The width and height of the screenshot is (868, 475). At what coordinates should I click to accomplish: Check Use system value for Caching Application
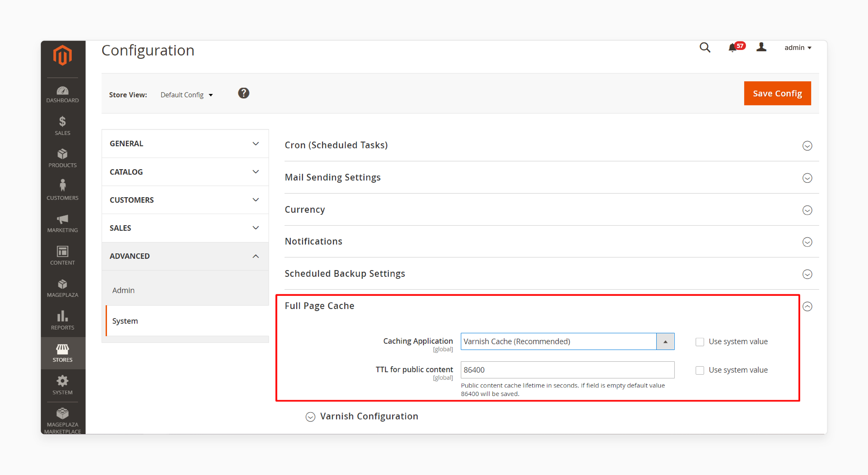click(x=700, y=342)
